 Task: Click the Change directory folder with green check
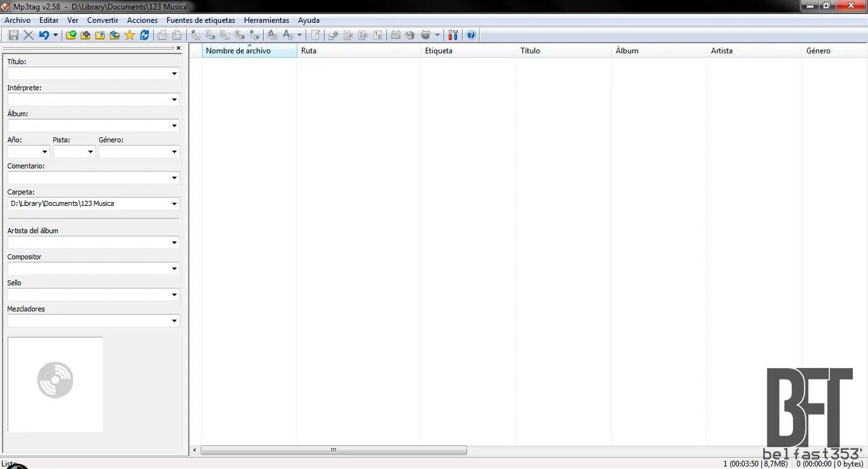71,35
